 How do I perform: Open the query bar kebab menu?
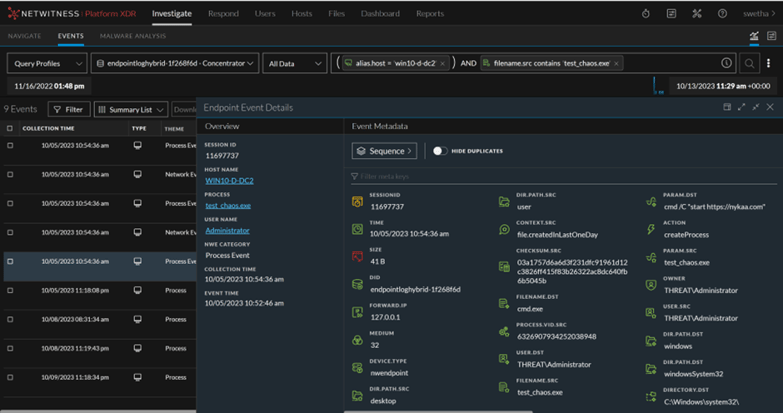[x=768, y=63]
